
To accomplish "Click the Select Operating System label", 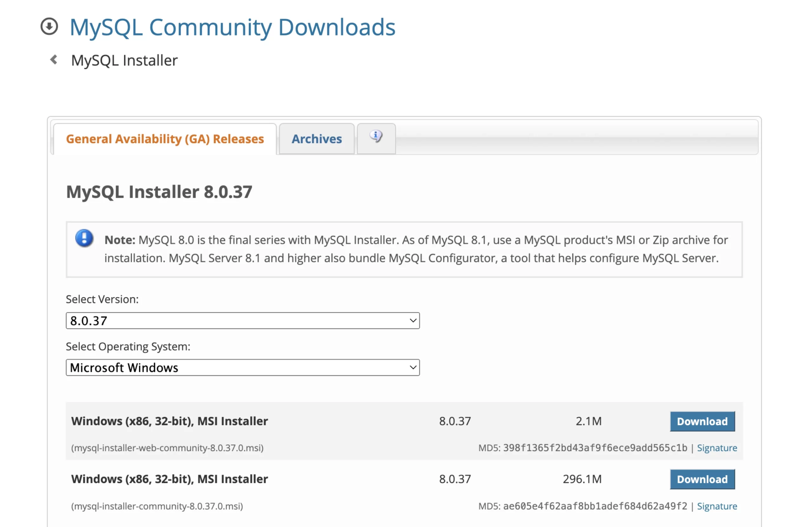I will click(x=128, y=346).
